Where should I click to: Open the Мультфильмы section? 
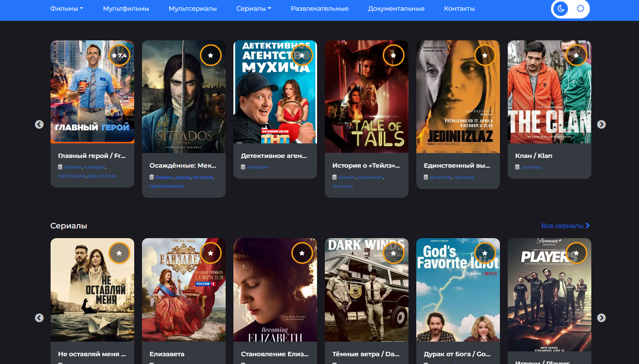(126, 8)
